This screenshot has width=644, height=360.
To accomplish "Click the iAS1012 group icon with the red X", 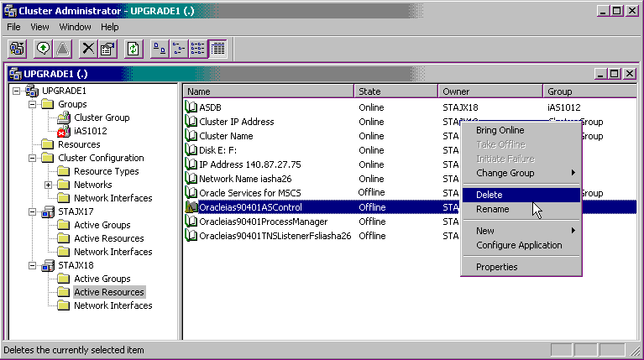I will coord(63,131).
